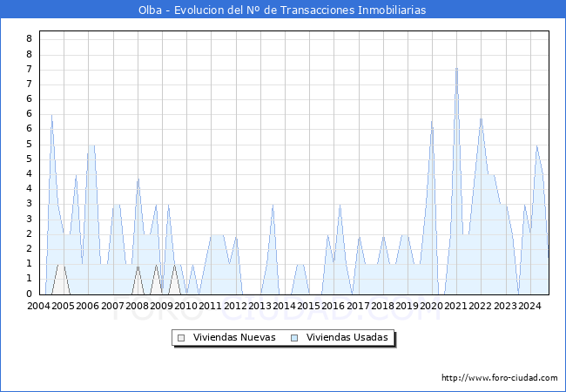Click the 2005 x-axis label
Viewport: 566px width, 392px height.
[x=64, y=306]
